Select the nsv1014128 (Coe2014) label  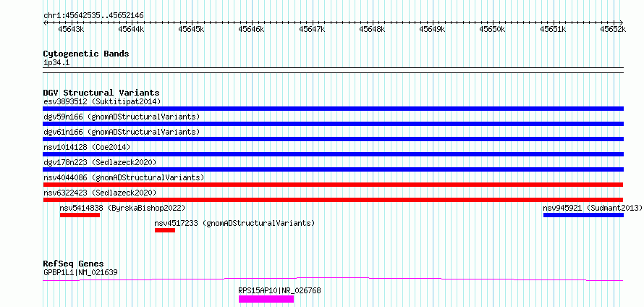pyautogui.click(x=87, y=147)
